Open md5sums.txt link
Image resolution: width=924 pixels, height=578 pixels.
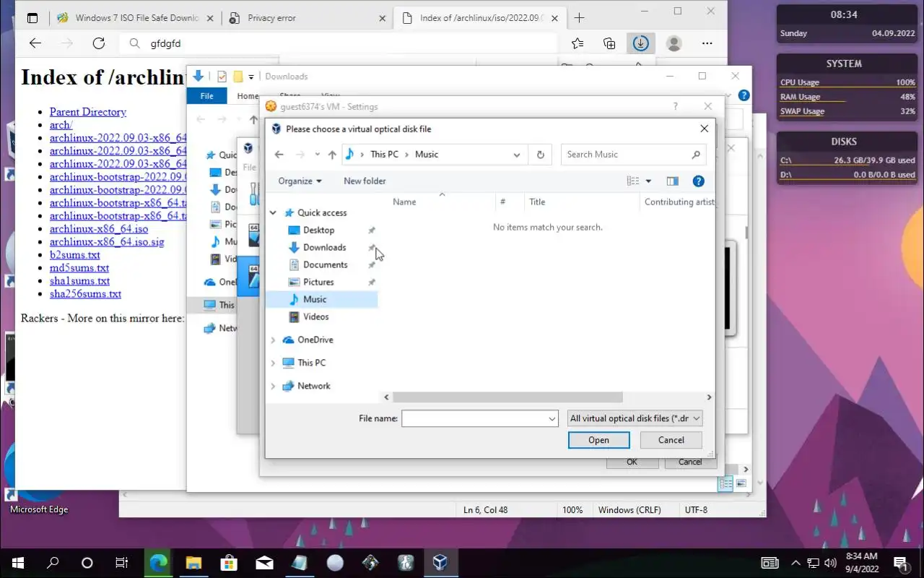pyautogui.click(x=79, y=268)
